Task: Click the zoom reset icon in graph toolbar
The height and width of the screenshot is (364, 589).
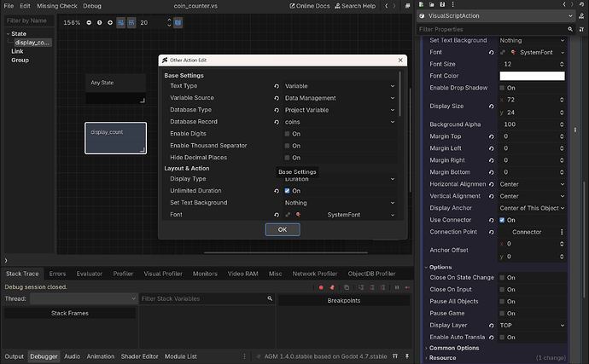Action: point(100,22)
